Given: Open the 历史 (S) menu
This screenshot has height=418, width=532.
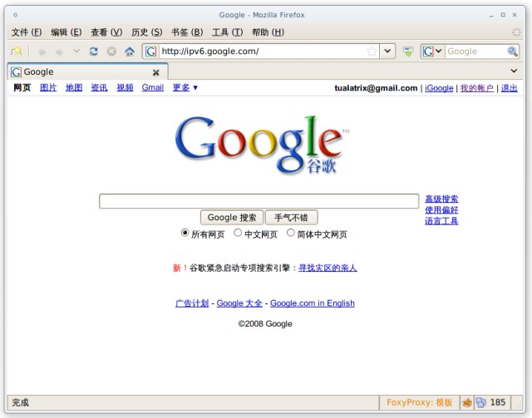Looking at the screenshot, I should (x=146, y=32).
